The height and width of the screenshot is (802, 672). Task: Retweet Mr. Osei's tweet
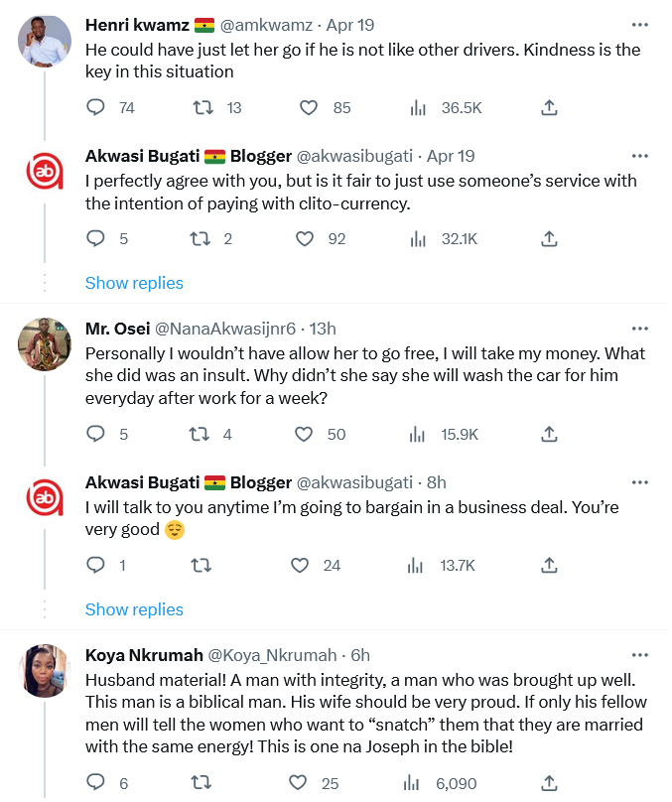[200, 434]
